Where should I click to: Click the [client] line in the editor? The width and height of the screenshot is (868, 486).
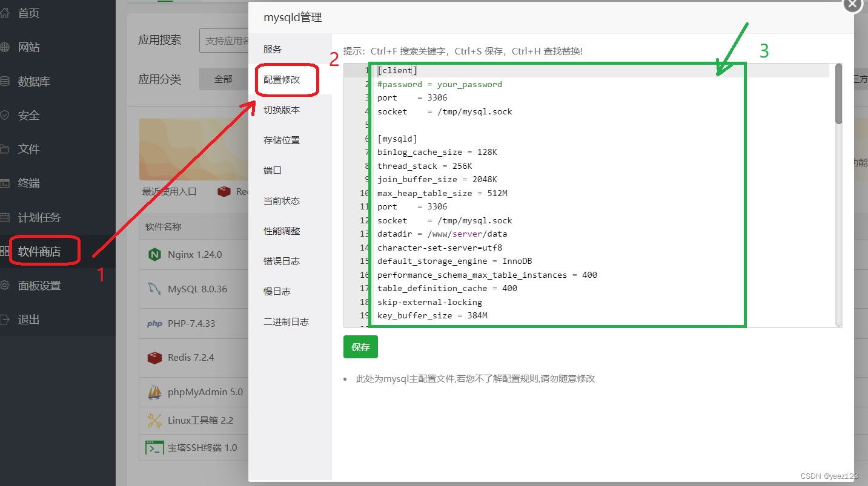[x=397, y=71]
